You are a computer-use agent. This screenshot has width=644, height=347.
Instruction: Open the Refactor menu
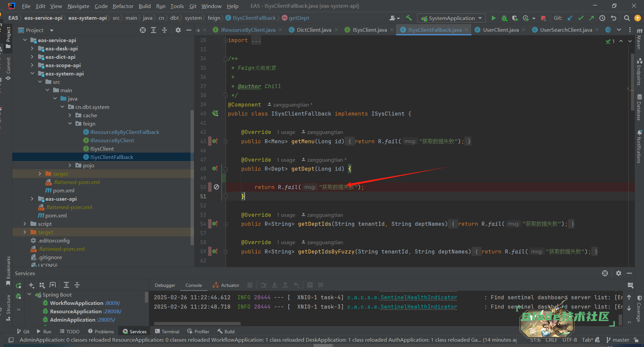pos(123,6)
